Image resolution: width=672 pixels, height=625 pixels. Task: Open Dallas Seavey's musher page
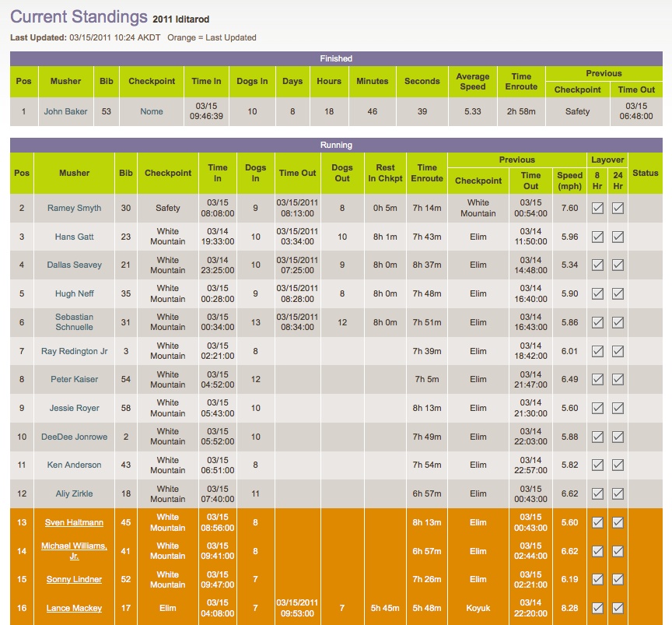pyautogui.click(x=74, y=265)
